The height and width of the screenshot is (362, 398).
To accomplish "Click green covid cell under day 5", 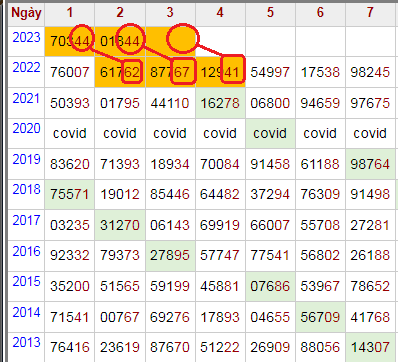I will 270,133.
